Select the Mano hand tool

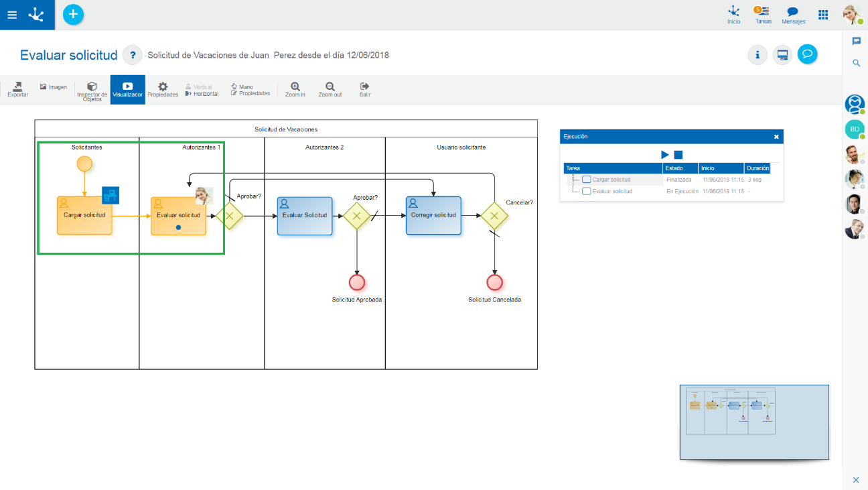click(242, 86)
